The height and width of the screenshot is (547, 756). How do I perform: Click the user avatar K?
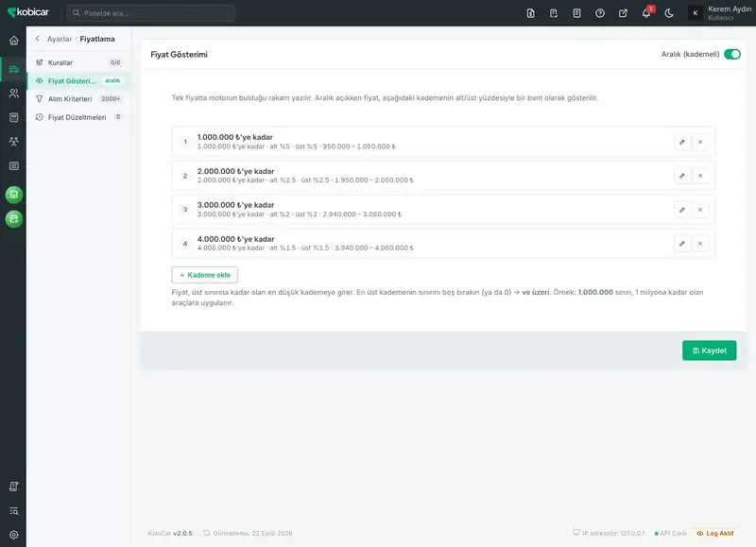[696, 13]
